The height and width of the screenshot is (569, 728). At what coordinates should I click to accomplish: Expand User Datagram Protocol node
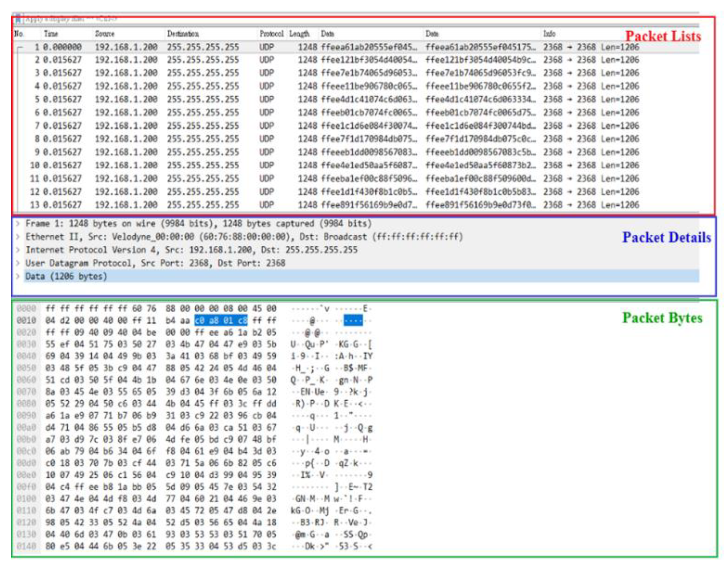(x=18, y=263)
